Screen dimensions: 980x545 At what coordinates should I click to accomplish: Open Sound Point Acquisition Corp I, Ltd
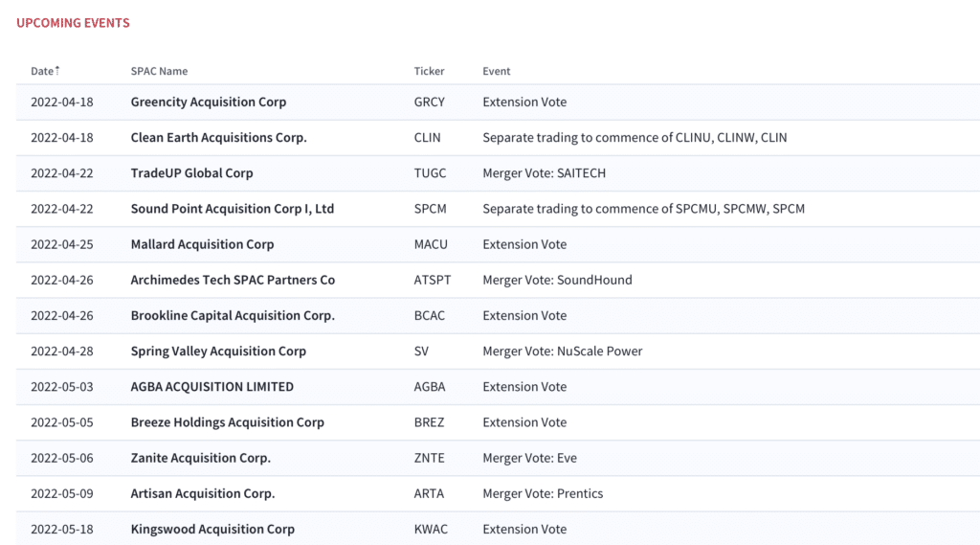233,209
